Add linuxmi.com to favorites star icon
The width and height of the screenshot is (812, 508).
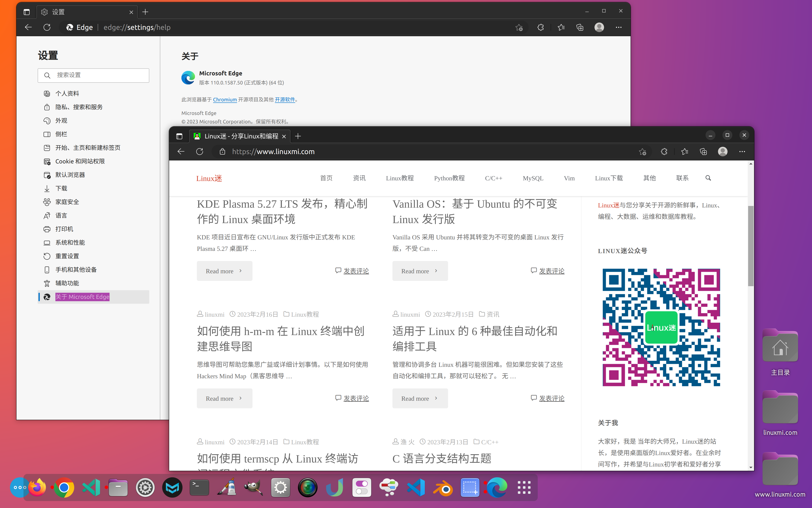[x=643, y=152]
